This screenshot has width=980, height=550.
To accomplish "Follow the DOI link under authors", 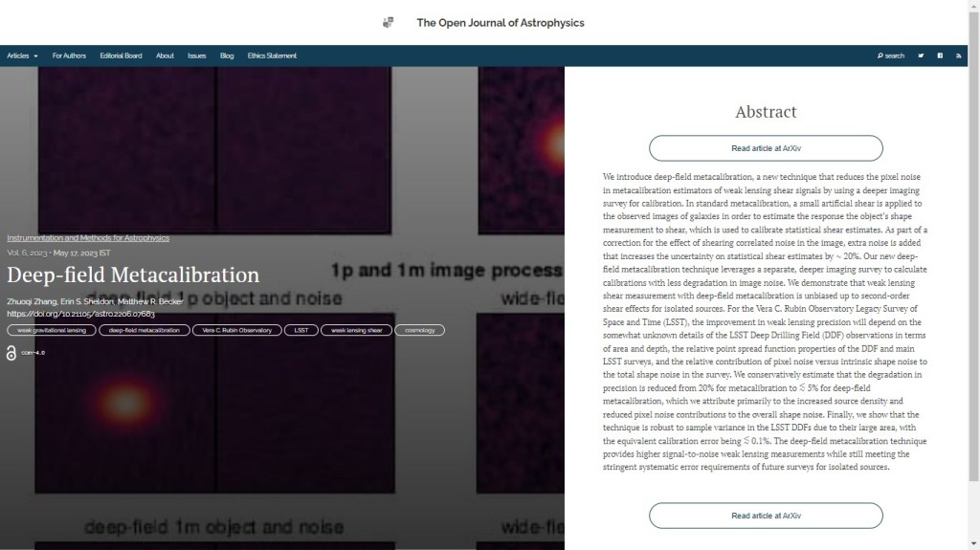I will [80, 313].
